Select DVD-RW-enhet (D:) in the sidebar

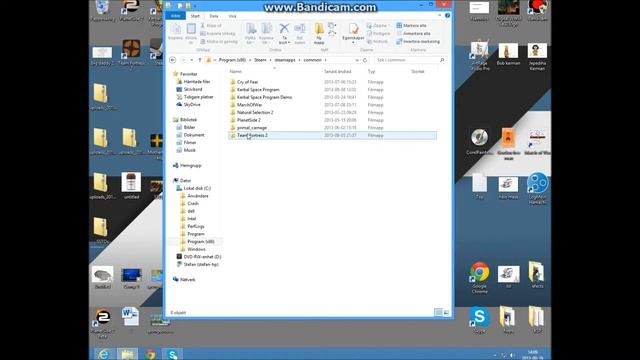202,257
